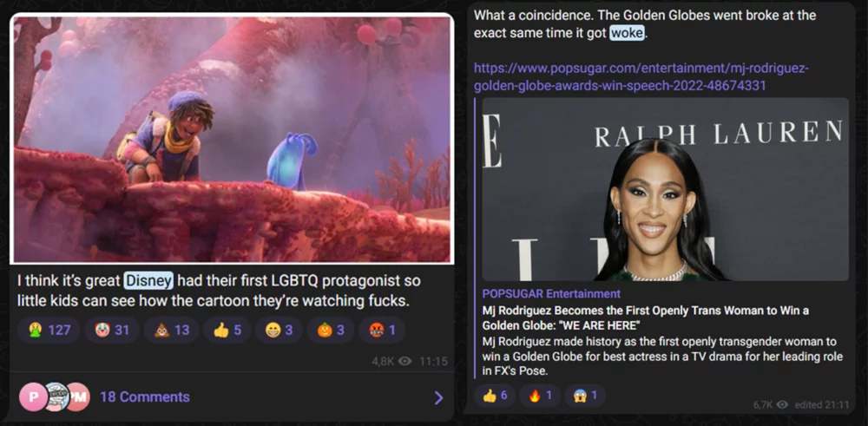Image resolution: width=868 pixels, height=426 pixels.
Task: Click the highlighted woke keyword
Action: [628, 33]
